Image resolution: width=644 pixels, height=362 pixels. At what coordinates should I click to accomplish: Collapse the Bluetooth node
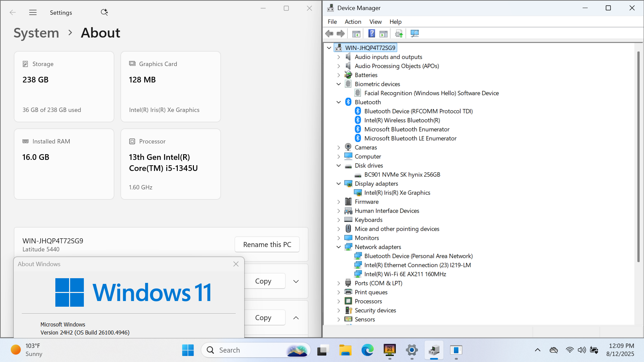click(339, 102)
